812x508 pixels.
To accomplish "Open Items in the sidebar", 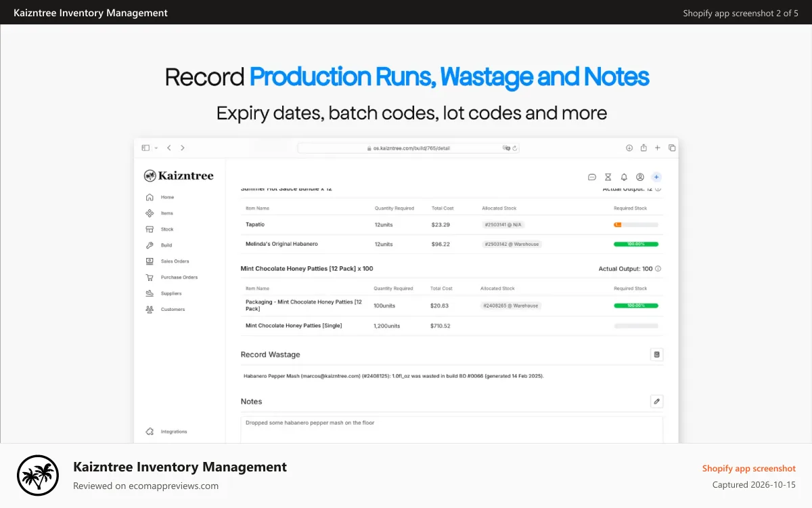I will point(160,213).
